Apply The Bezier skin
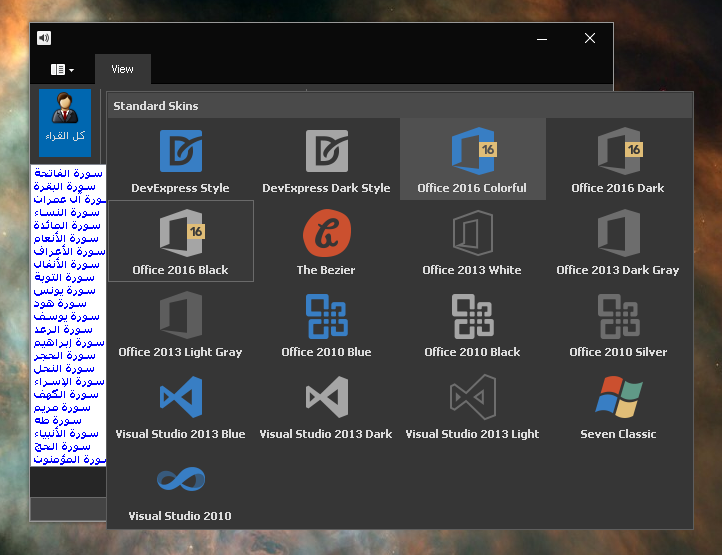722x555 pixels. 326,233
